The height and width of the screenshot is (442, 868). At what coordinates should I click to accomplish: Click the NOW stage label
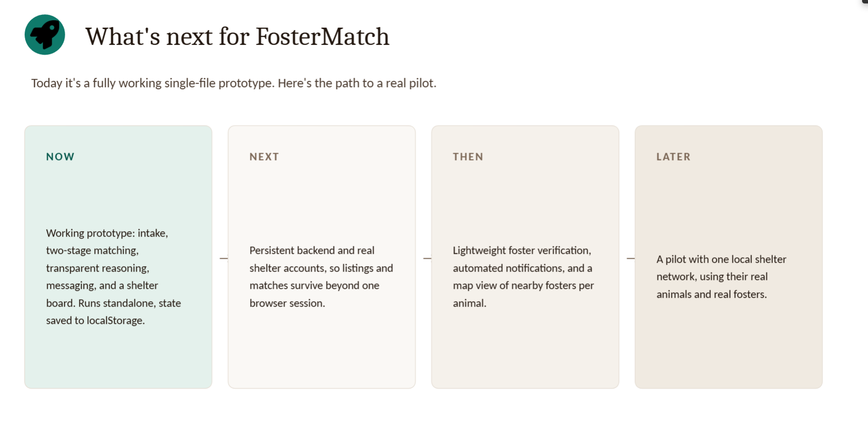coord(60,157)
